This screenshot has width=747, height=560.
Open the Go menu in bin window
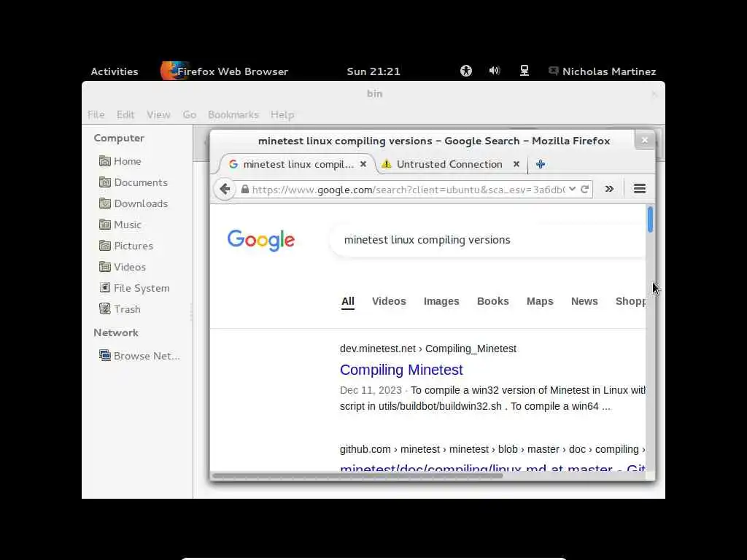point(189,114)
